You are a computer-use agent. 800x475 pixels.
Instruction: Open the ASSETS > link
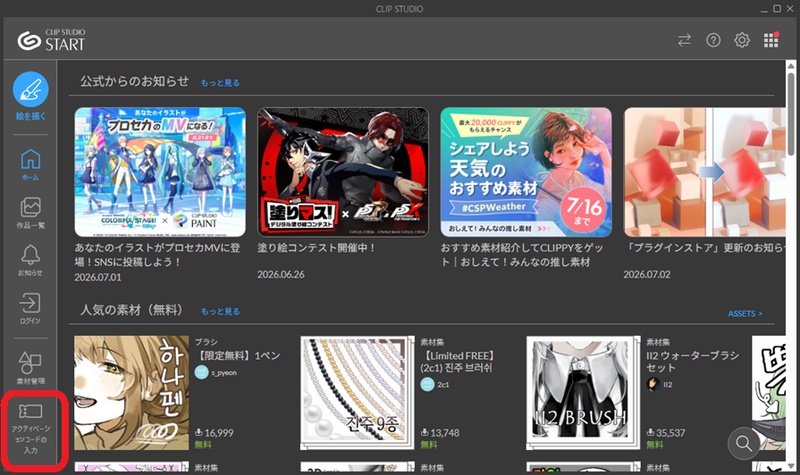(x=745, y=313)
